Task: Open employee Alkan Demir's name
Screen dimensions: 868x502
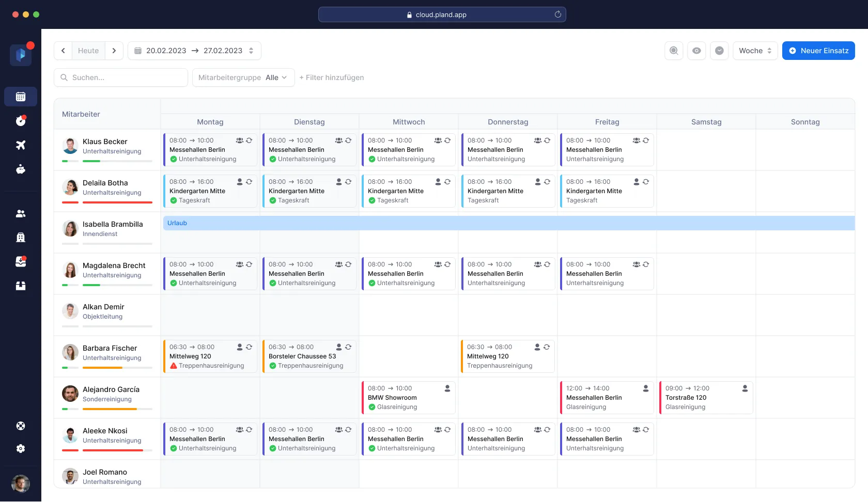Action: pyautogui.click(x=103, y=307)
